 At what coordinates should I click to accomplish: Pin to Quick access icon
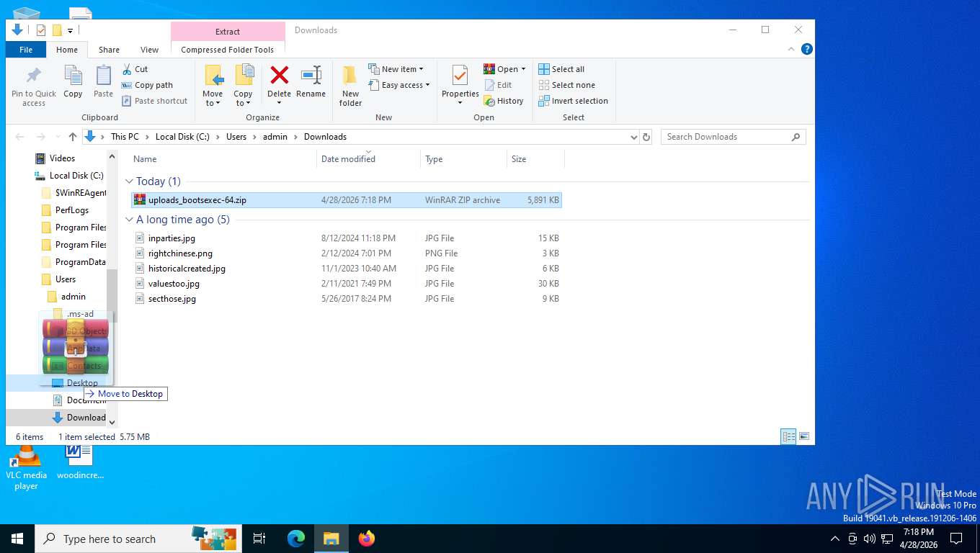coord(33,76)
